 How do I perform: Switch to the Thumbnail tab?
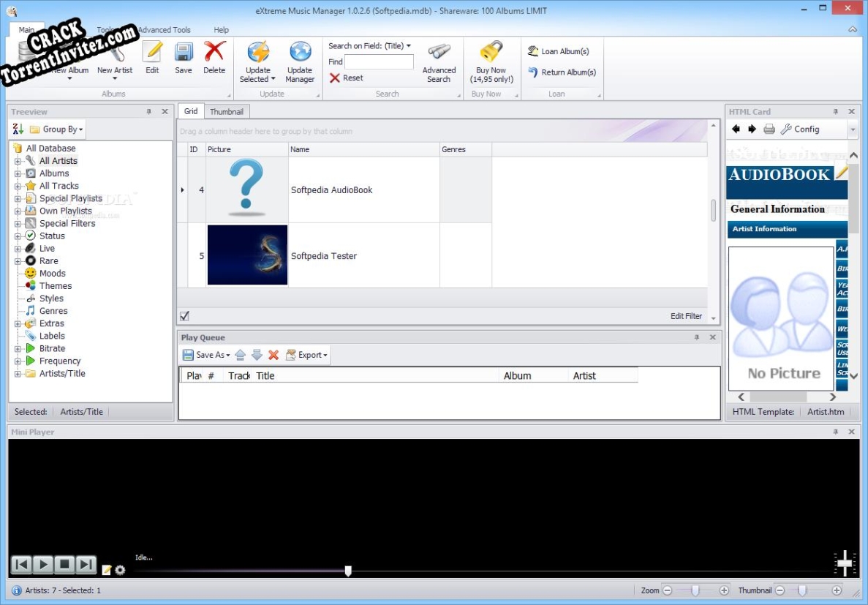(227, 111)
